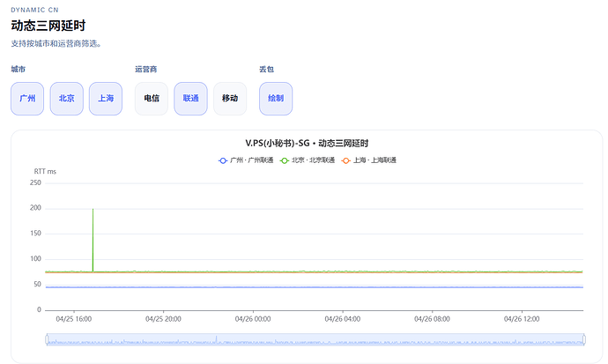Click the 动态三网延时 heading

[48, 26]
